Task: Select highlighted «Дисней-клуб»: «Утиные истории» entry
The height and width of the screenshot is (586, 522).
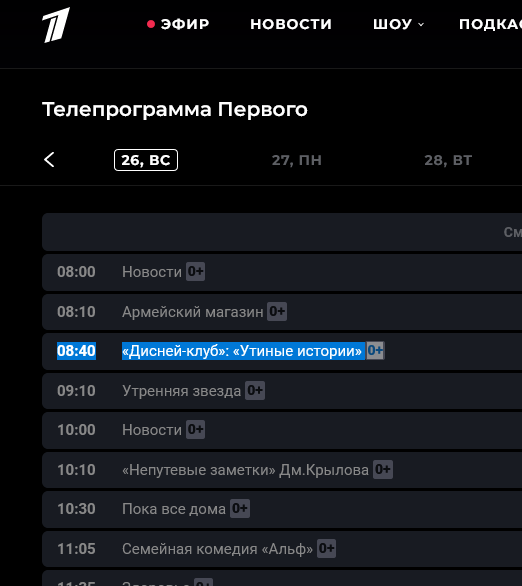Action: click(x=282, y=351)
